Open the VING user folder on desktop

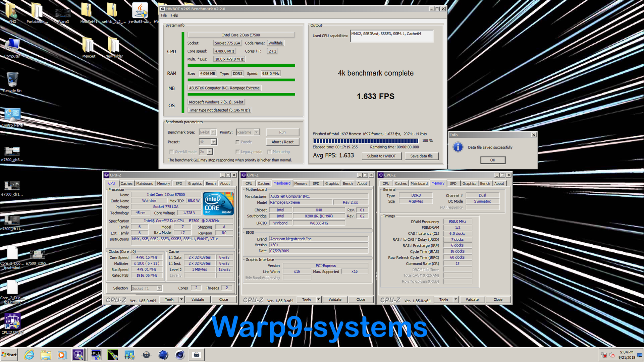[x=12, y=13]
